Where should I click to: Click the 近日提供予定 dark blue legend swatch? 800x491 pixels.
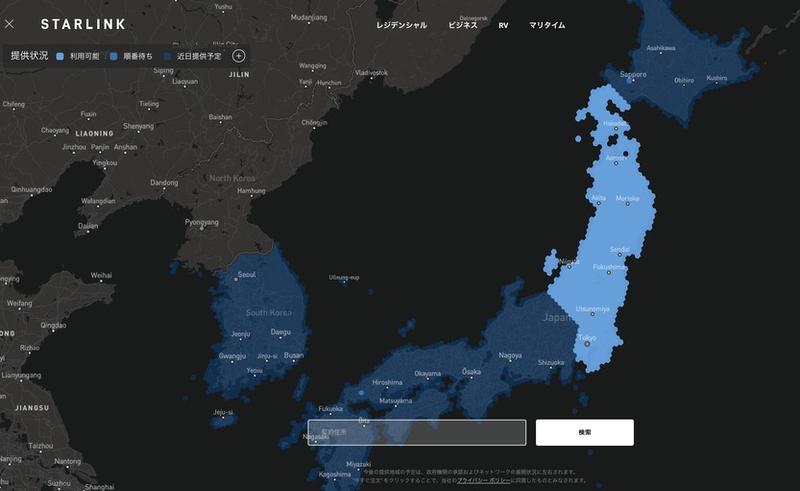(x=167, y=56)
